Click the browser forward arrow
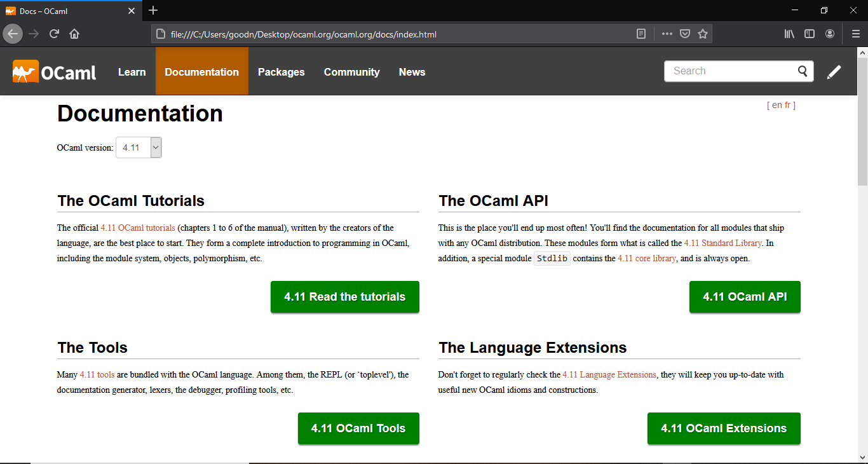This screenshot has height=464, width=868. pyautogui.click(x=34, y=34)
